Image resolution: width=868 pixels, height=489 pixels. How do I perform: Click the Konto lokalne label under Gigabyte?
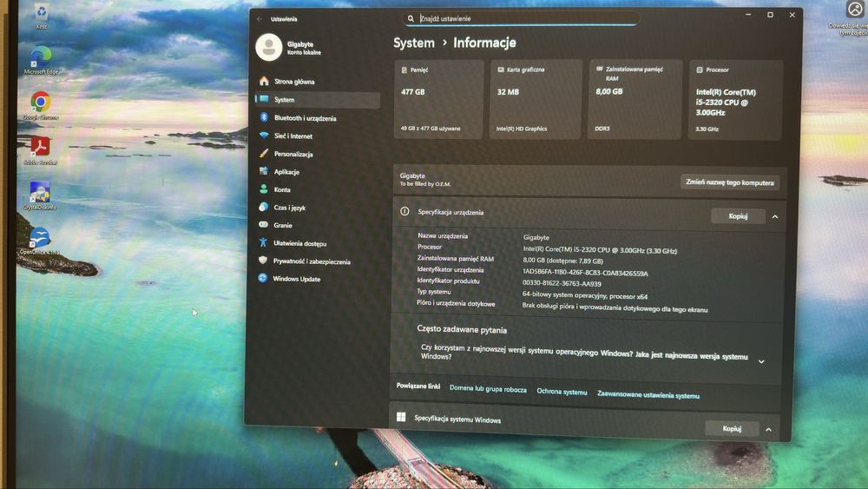[304, 53]
